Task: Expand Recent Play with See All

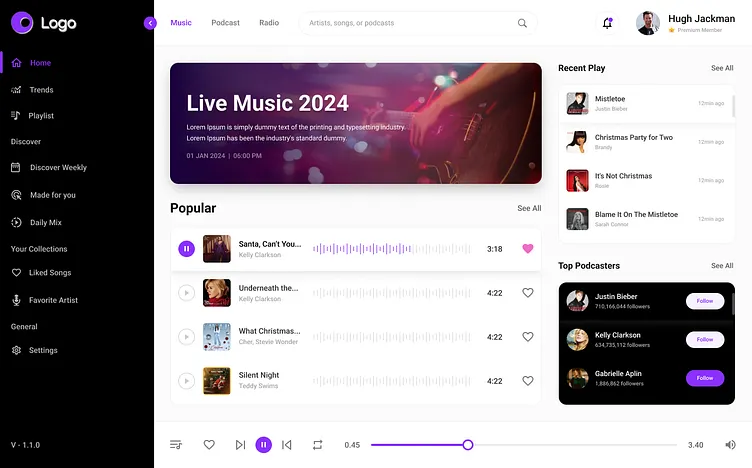Action: point(722,68)
